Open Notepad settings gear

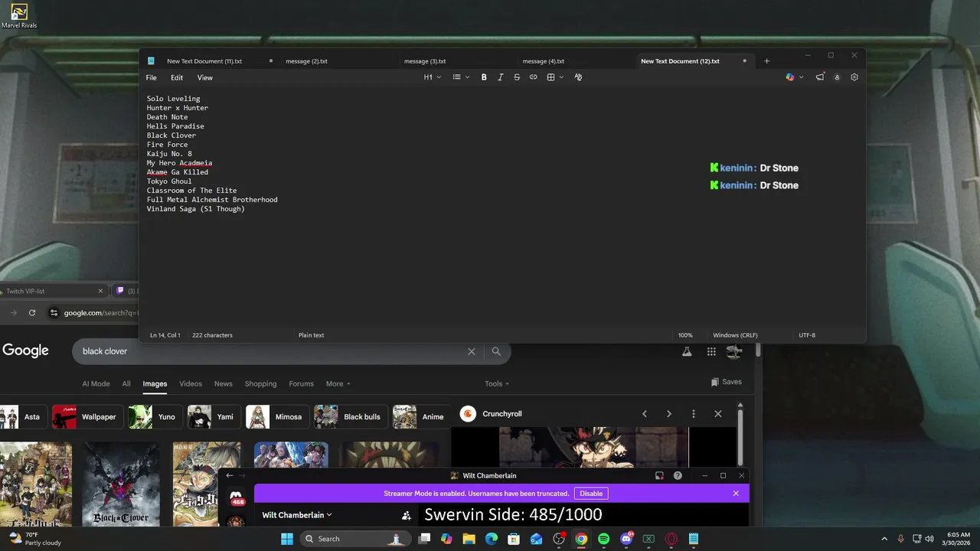(x=854, y=77)
